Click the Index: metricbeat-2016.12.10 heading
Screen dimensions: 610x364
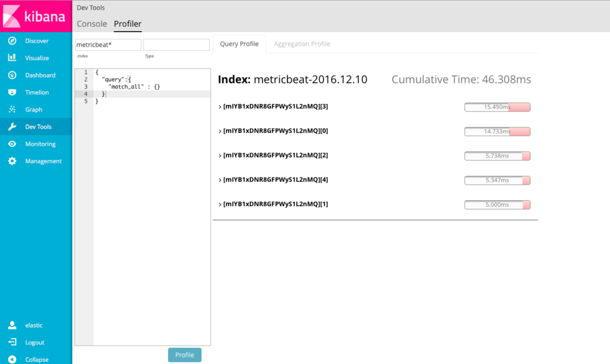click(292, 79)
